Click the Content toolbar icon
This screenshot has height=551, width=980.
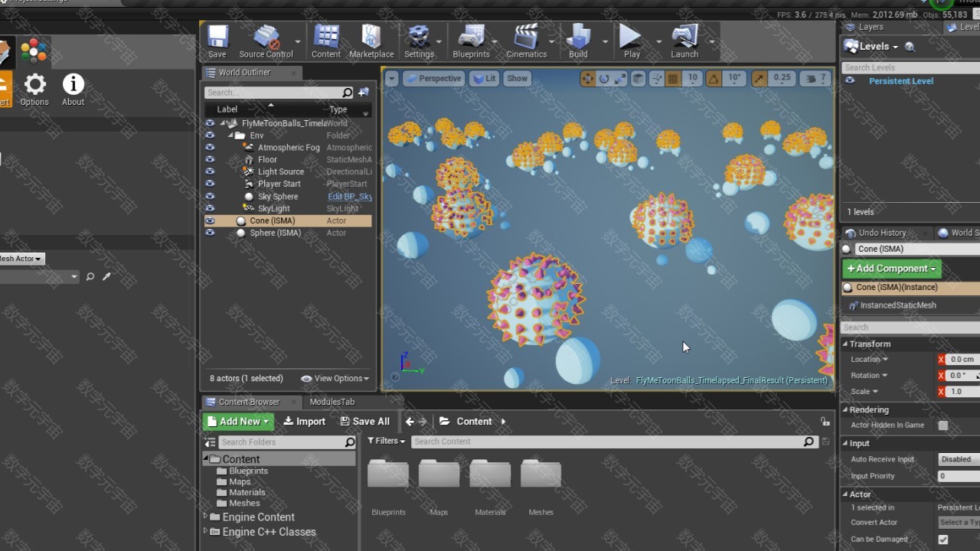[326, 41]
